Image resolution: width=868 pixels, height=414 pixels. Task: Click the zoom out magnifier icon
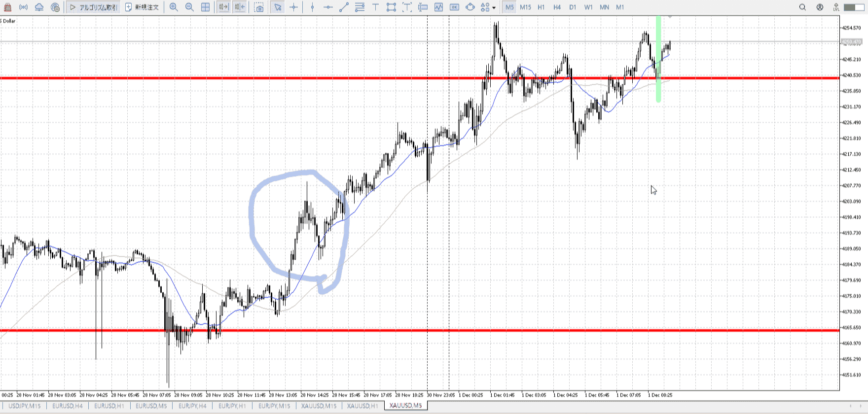click(x=189, y=7)
